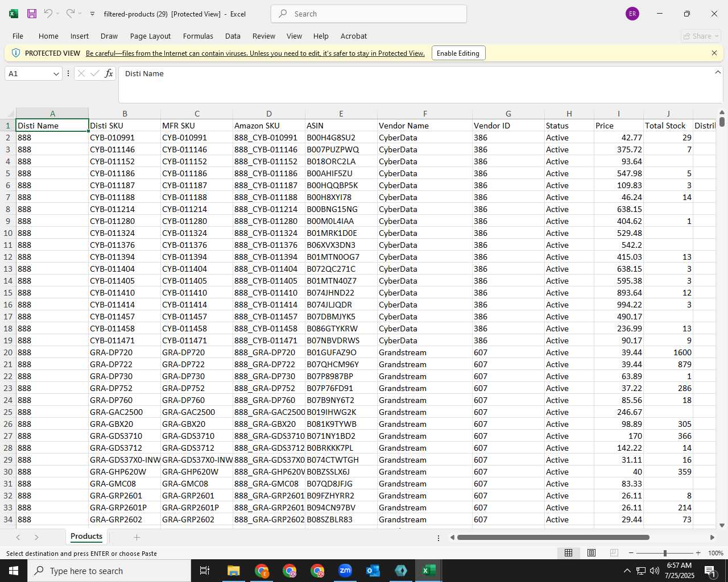Open the View tab

(x=294, y=36)
